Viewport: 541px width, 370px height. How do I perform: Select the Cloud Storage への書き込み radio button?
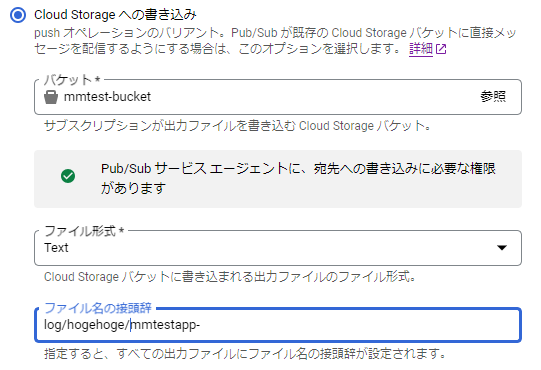[x=18, y=15]
